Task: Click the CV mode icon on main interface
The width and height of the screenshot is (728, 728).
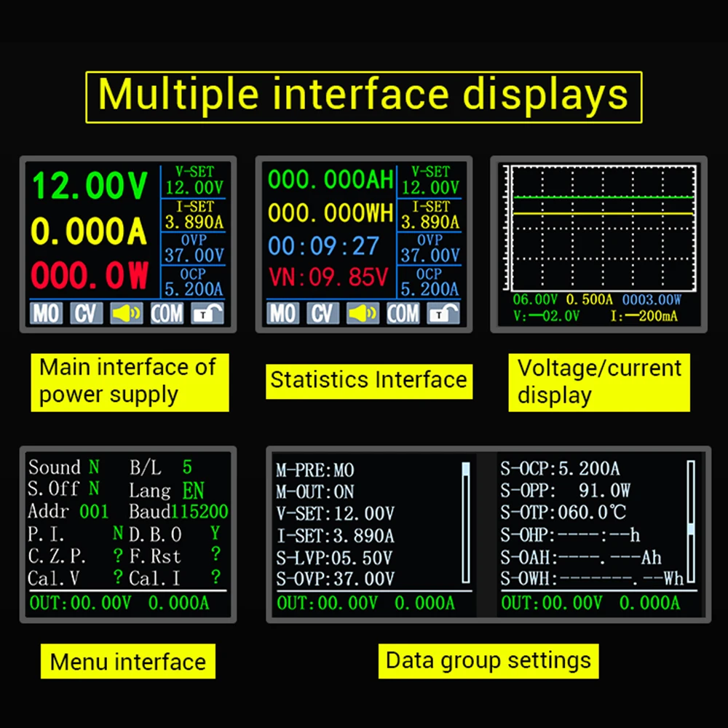Action: [86, 313]
